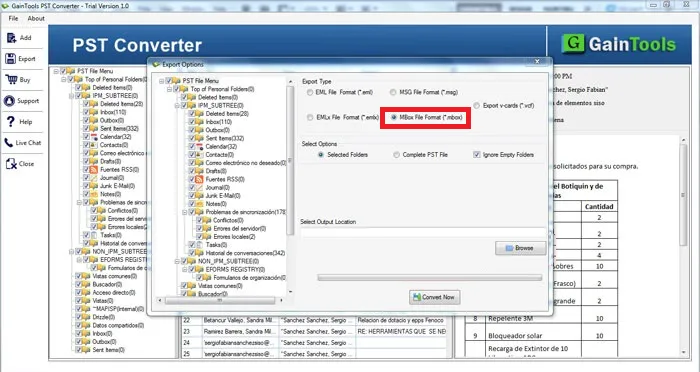The image size is (700, 372).
Task: Select EMLx File Format radio button
Action: point(310,117)
